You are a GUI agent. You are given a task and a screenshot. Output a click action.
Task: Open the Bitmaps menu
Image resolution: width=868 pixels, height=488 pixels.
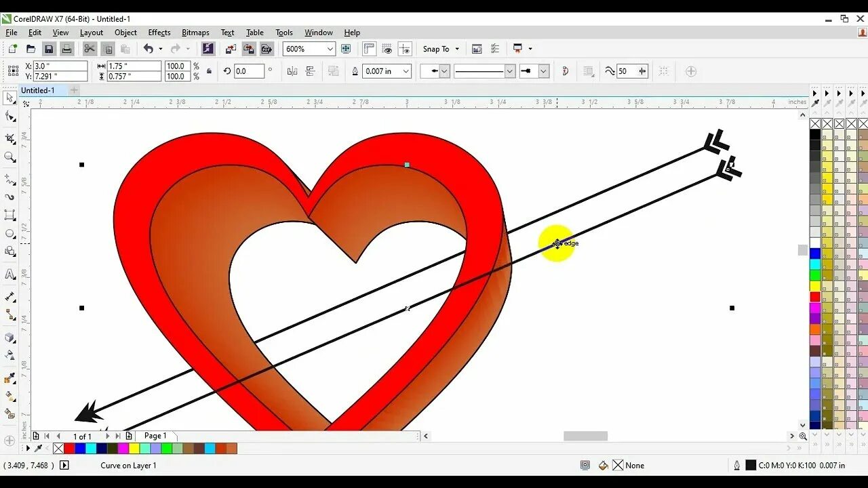click(x=195, y=32)
